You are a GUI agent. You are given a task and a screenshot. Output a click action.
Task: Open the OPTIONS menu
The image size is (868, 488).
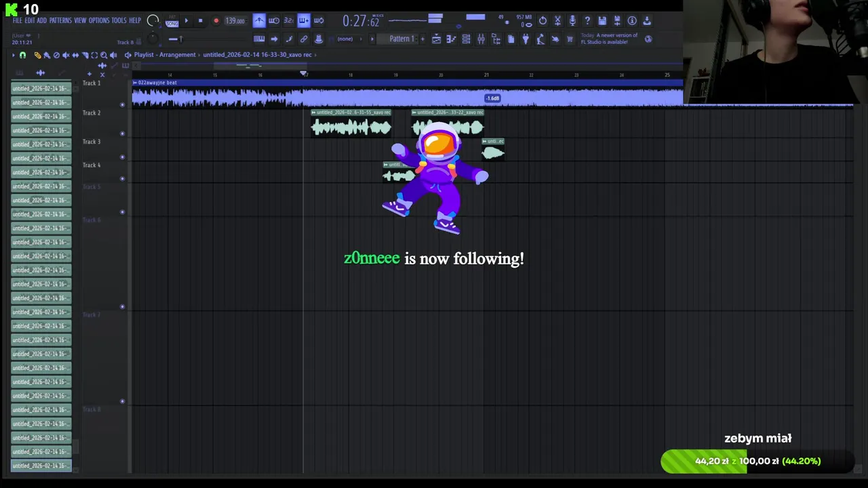tap(99, 20)
